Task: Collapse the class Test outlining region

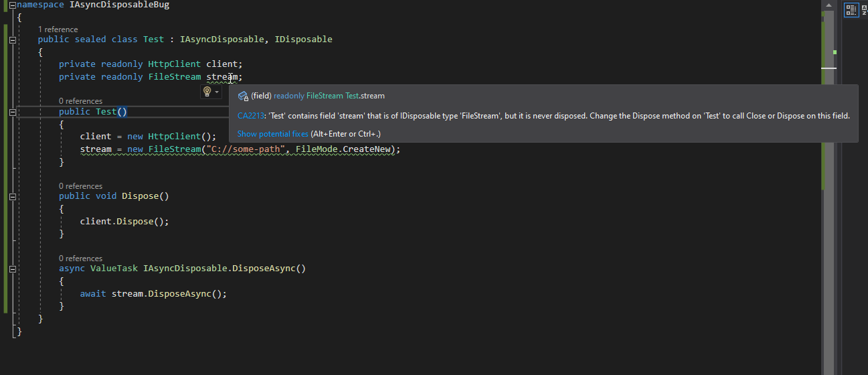Action: pos(13,40)
